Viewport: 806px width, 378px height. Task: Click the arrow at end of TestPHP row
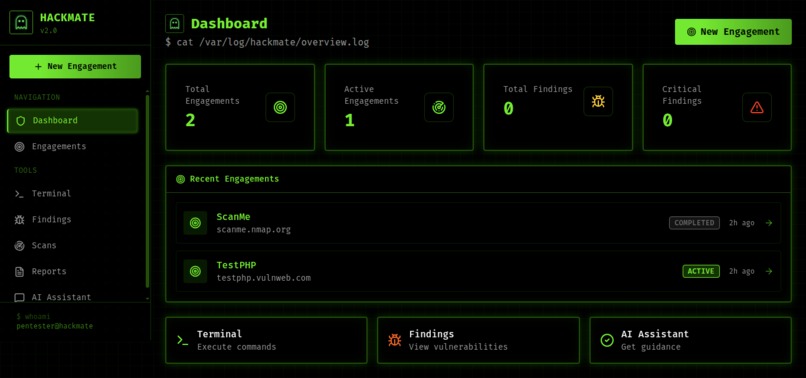pos(769,271)
